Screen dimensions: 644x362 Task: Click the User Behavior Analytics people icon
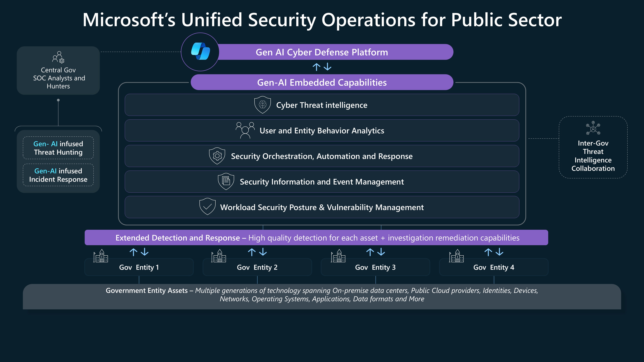(245, 130)
